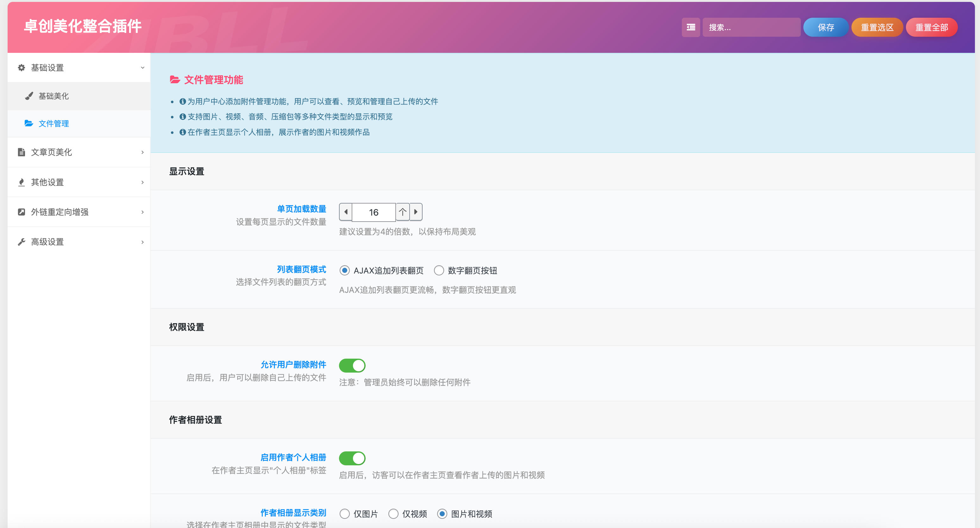Viewport: 980px width, 528px height.
Task: Decrease 单页加载数量 with left arrow
Action: pos(345,212)
